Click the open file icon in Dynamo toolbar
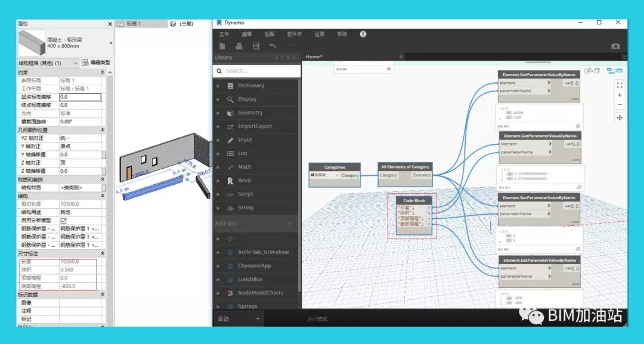This screenshot has height=344, width=644. [239, 46]
